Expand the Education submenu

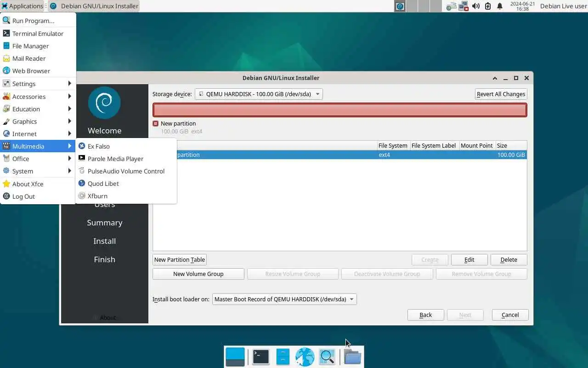pyautogui.click(x=38, y=109)
